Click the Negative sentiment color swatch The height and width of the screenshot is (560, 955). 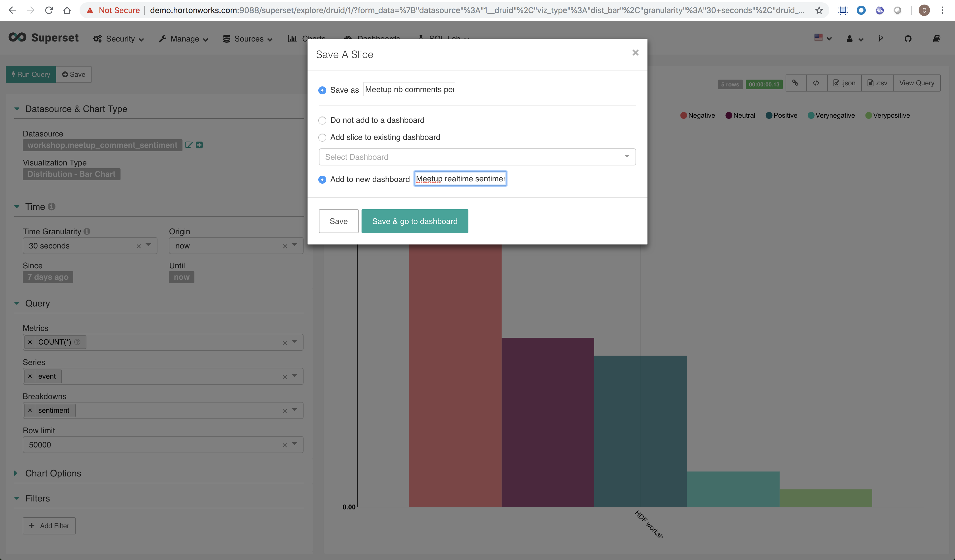point(686,116)
